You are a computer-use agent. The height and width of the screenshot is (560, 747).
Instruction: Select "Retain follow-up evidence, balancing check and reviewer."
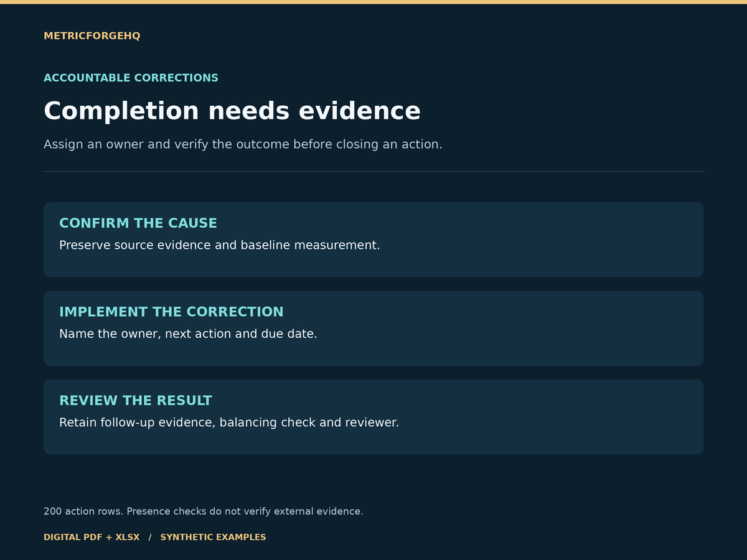point(229,422)
